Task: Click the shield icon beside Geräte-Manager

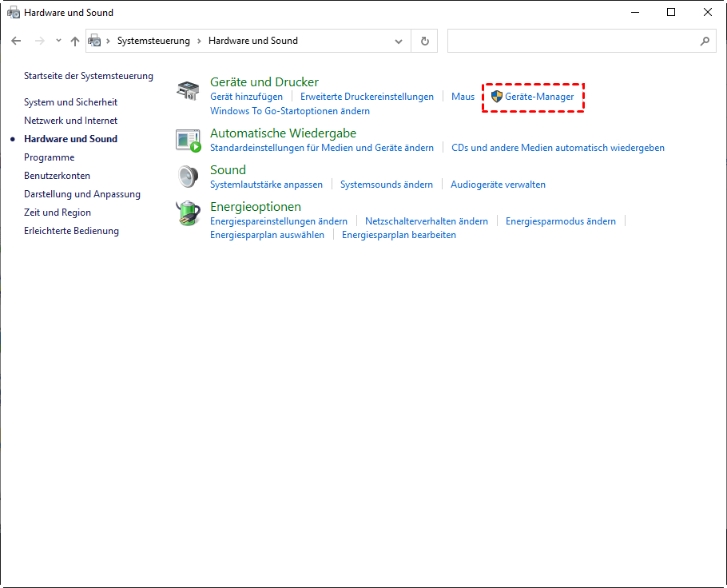Action: click(x=497, y=97)
